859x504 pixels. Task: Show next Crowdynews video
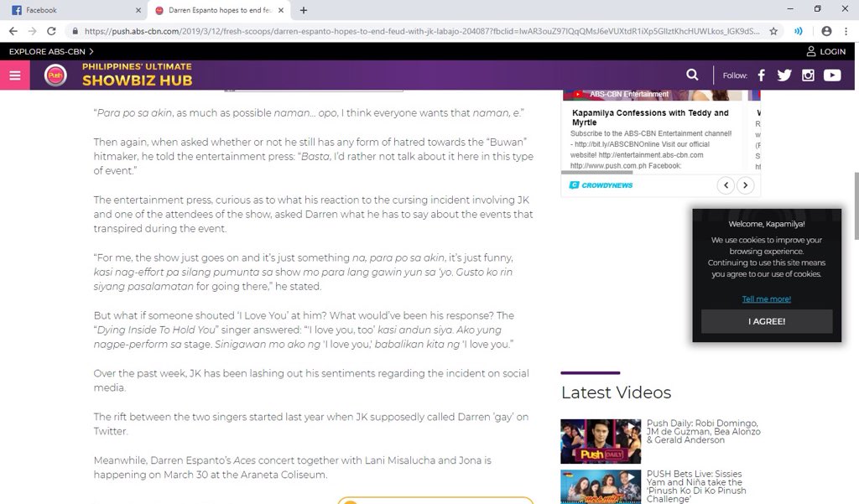[745, 185]
